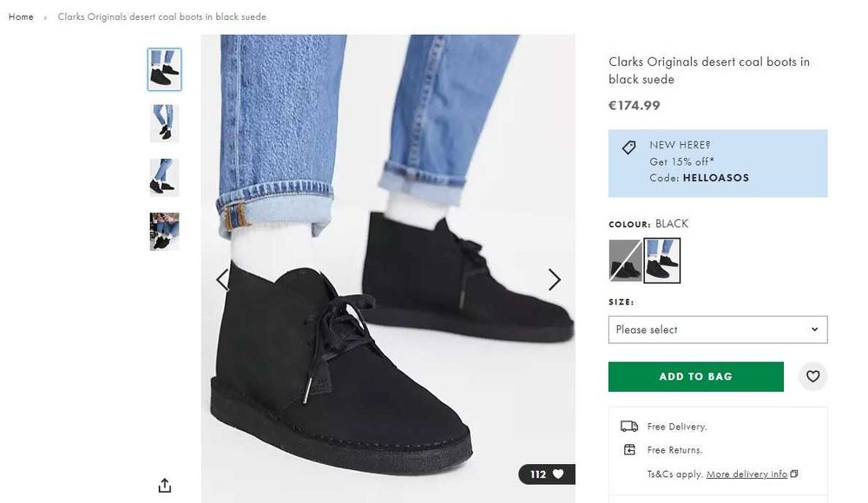Click the share icon below the thumbnails

(165, 485)
